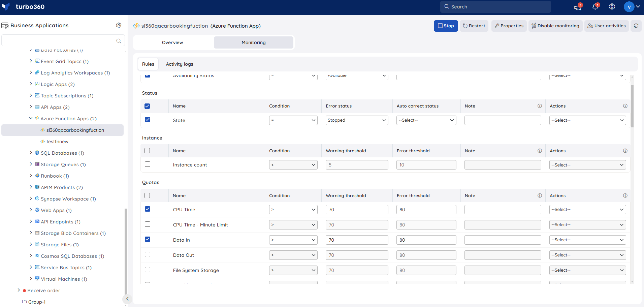Select the Rules sub-tab
Viewport: 644px width, 307px height.
tap(148, 64)
